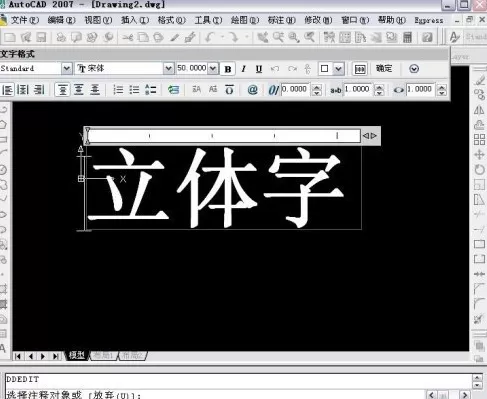Open the 文件 menu
The image size is (487, 399).
[24, 20]
